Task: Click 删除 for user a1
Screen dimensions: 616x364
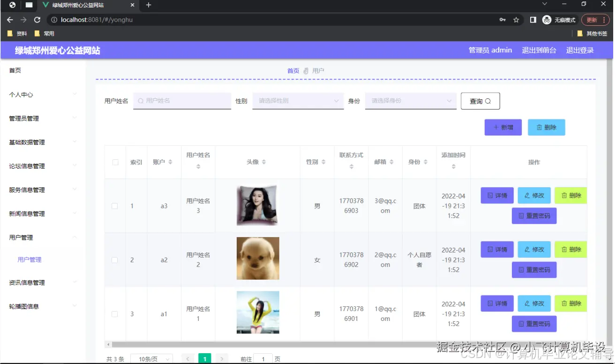Action: [571, 304]
